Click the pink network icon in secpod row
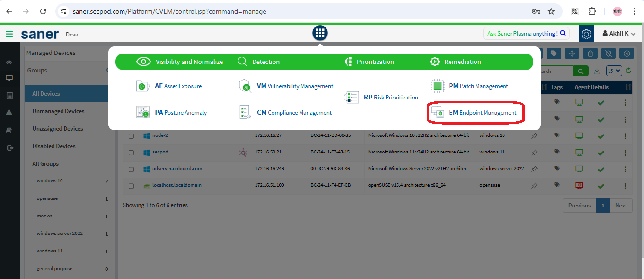 pyautogui.click(x=243, y=152)
